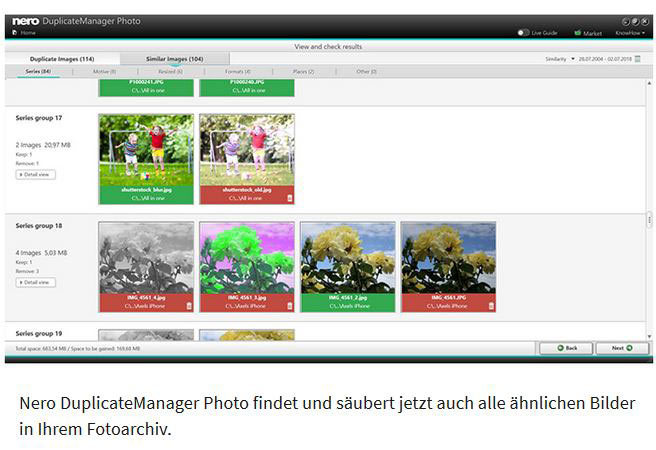Image resolution: width=656 pixels, height=450 pixels.
Task: Click the Series group 17 heading
Action: tap(38, 118)
